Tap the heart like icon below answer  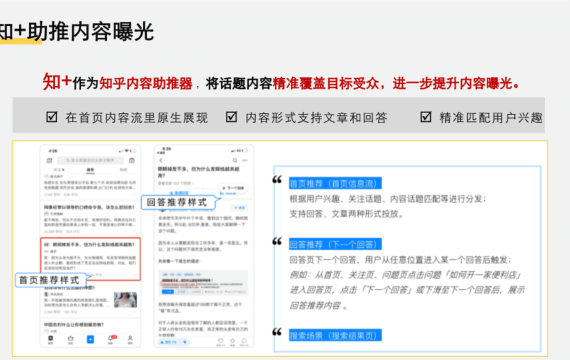(x=221, y=341)
